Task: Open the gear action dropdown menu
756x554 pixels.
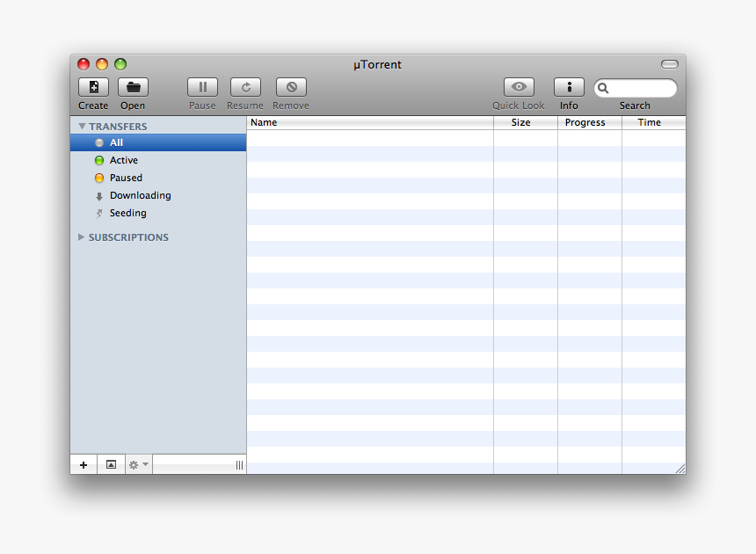Action: [139, 465]
